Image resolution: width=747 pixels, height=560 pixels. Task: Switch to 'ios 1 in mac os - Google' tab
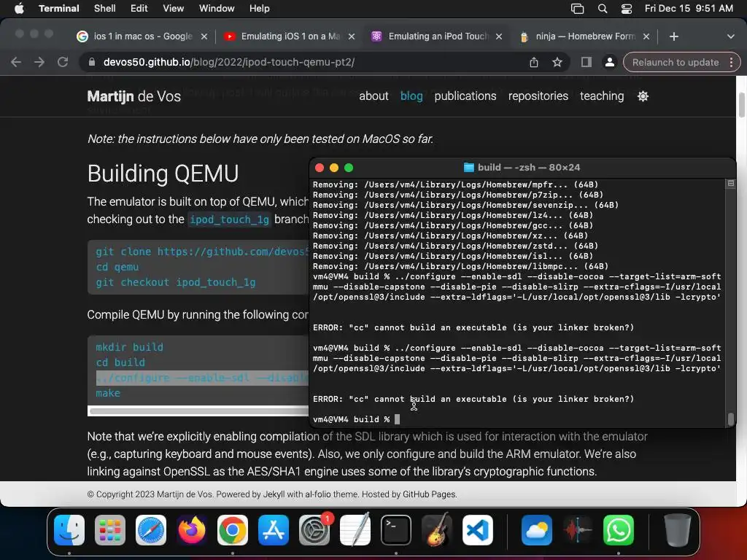click(142, 36)
